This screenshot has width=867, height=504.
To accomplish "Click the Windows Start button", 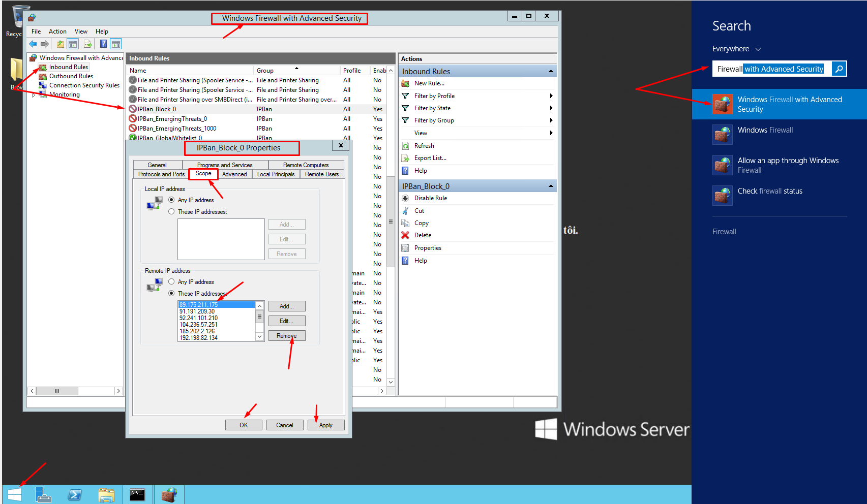I will pos(15,494).
